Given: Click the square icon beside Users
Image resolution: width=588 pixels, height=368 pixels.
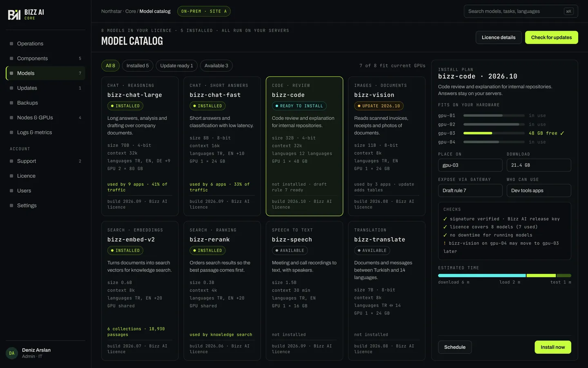Looking at the screenshot, I should (11, 191).
